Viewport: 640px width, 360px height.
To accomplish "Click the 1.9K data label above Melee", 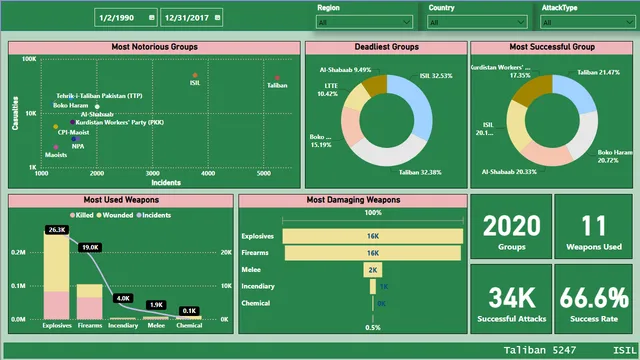I will point(156,305).
